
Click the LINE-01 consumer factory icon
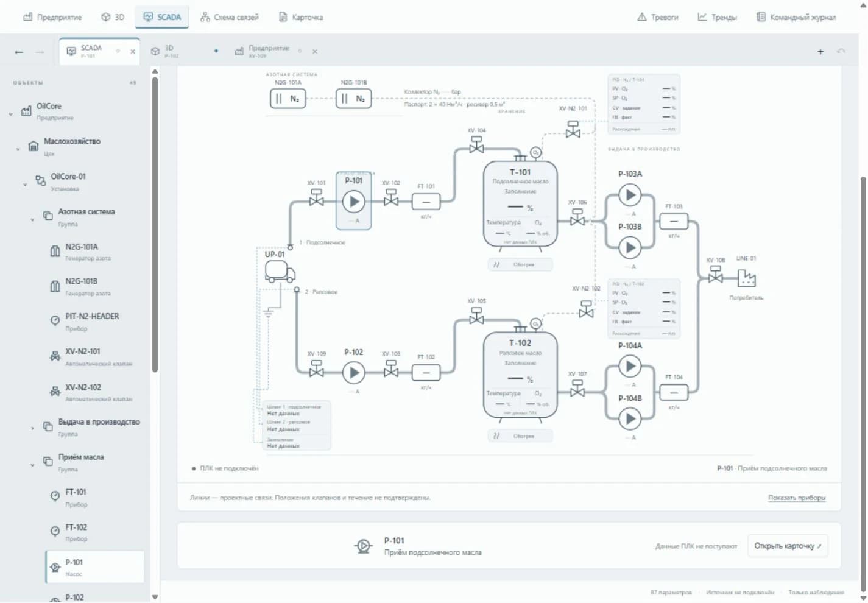pos(746,278)
